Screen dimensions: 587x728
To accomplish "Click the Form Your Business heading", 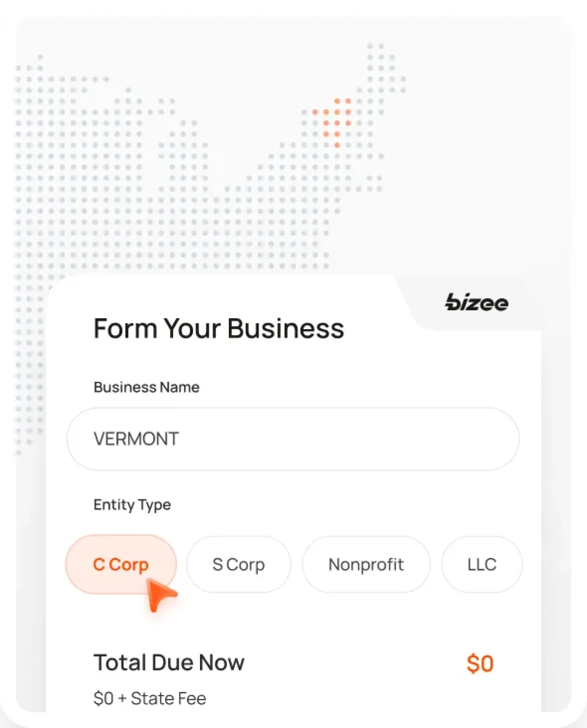I will coord(219,328).
